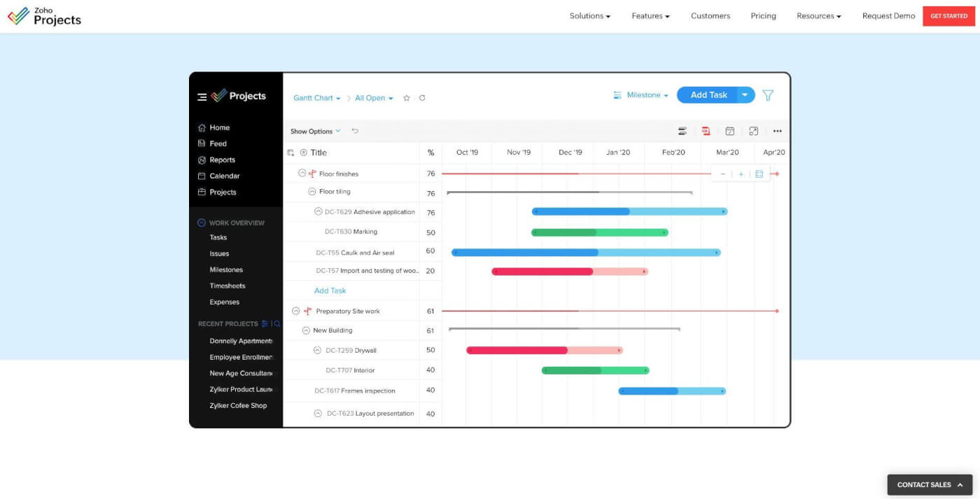The image size is (980, 499).
Task: Click the red critical path icon in the toolbar
Action: point(706,131)
